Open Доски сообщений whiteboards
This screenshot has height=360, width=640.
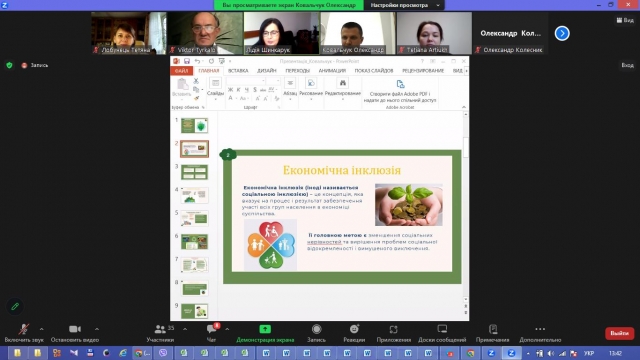tap(442, 333)
